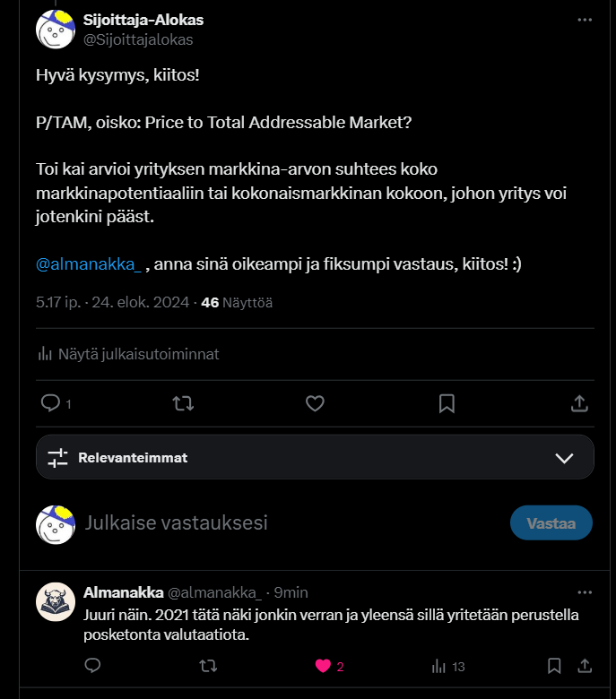Open more options on main post

pyautogui.click(x=585, y=19)
